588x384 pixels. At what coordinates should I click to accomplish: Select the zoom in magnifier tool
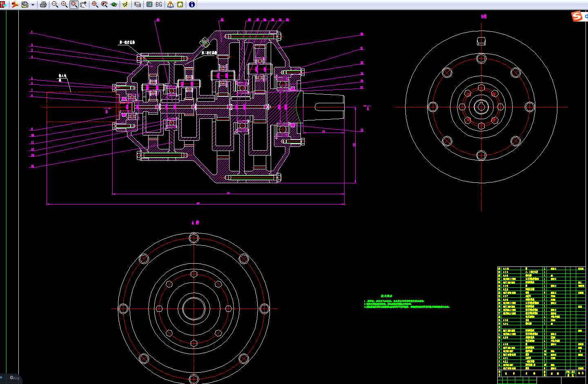click(x=65, y=4)
